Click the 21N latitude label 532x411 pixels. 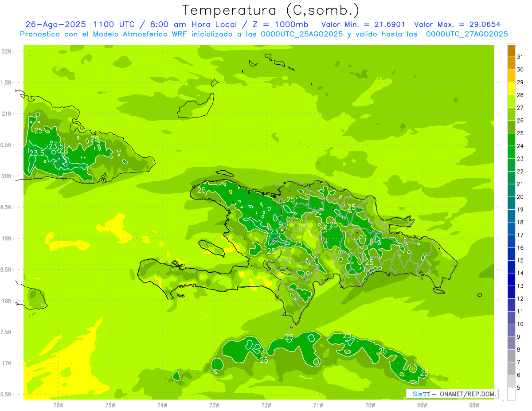point(7,114)
